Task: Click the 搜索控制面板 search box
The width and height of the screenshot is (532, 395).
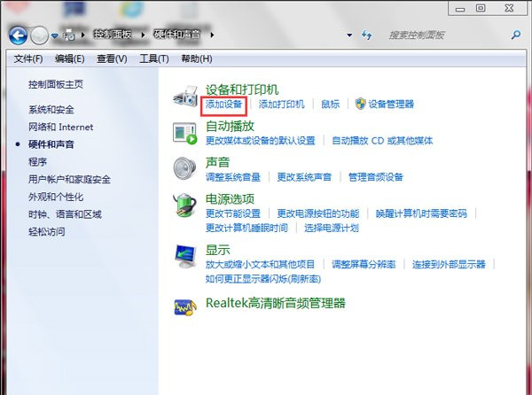Action: (443, 36)
